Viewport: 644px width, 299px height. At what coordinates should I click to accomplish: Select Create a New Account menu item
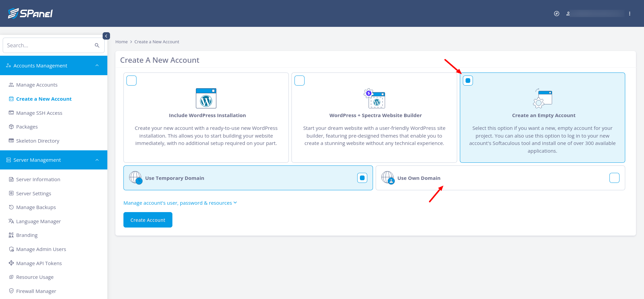coord(44,99)
